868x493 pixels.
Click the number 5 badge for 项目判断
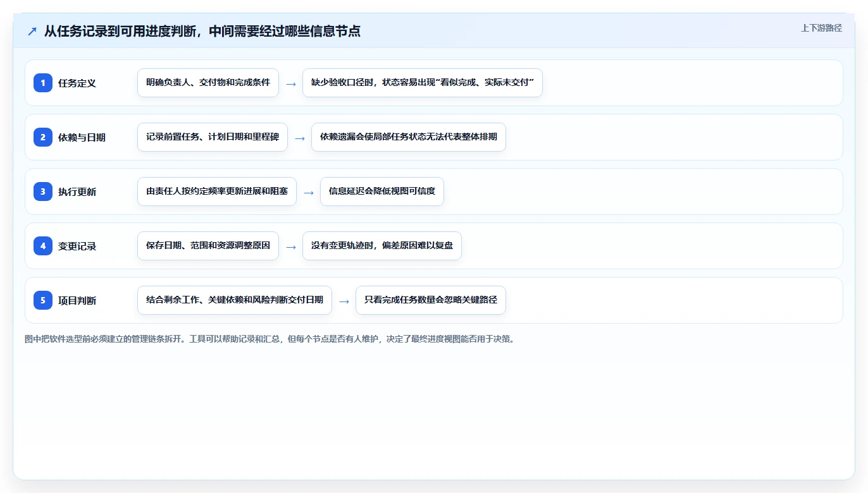click(43, 300)
